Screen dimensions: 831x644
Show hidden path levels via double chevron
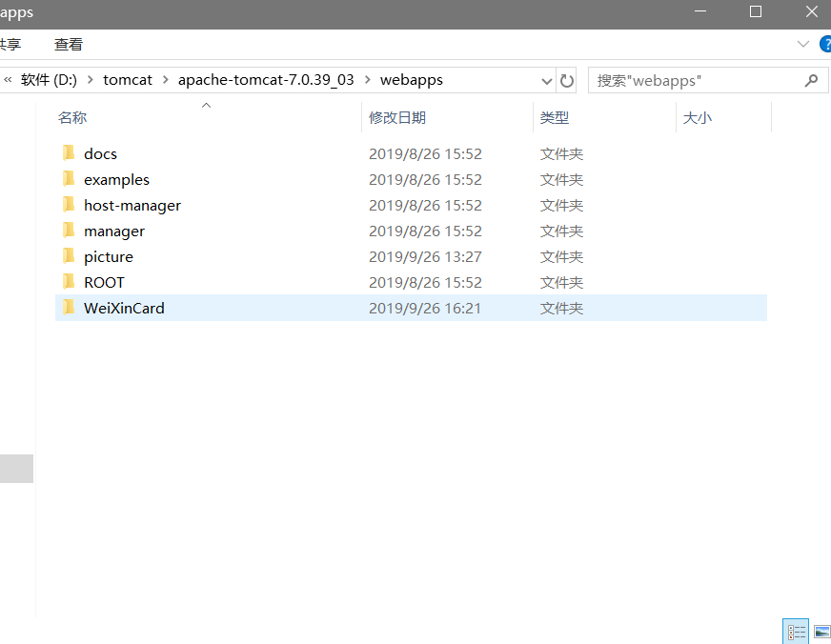pyautogui.click(x=8, y=80)
